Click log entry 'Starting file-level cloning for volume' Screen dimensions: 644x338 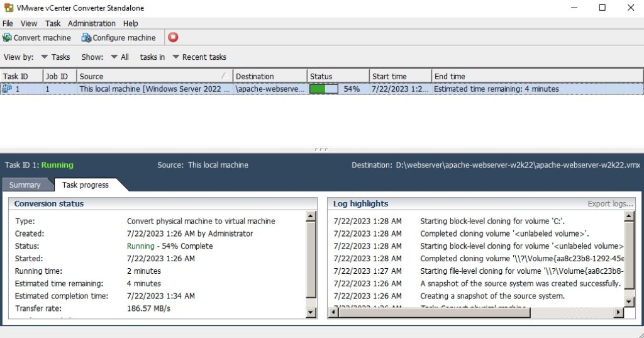(x=521, y=271)
